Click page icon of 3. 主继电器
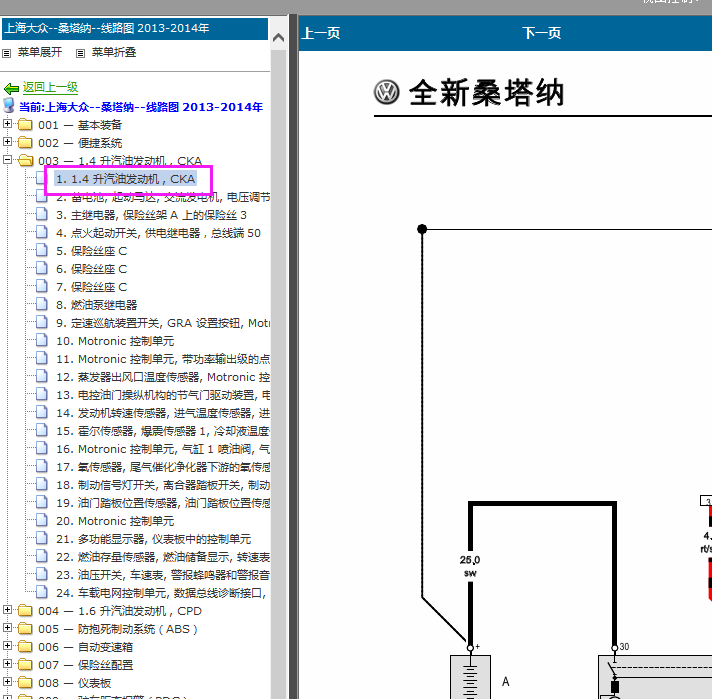Viewport: 712px width, 699px height. click(x=41, y=214)
